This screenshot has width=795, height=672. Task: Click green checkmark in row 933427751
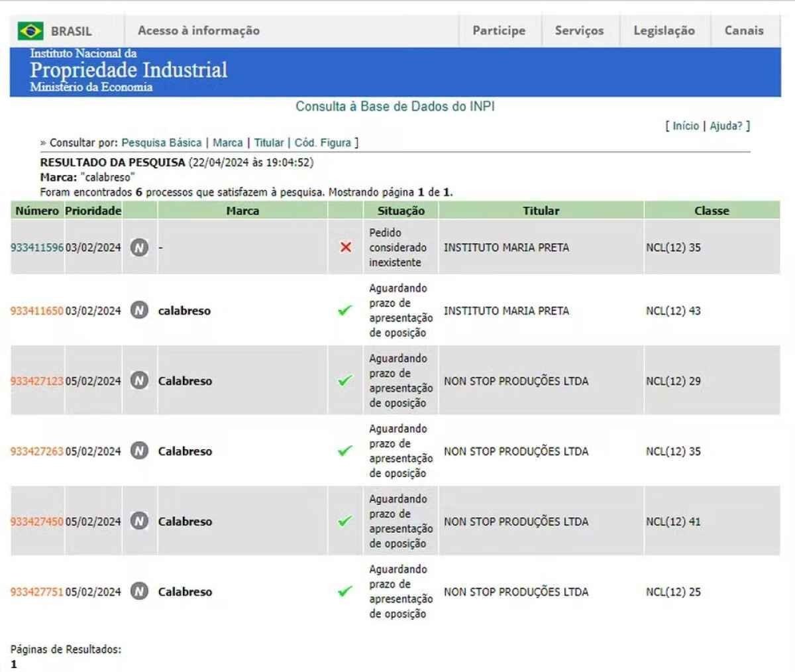tap(345, 591)
